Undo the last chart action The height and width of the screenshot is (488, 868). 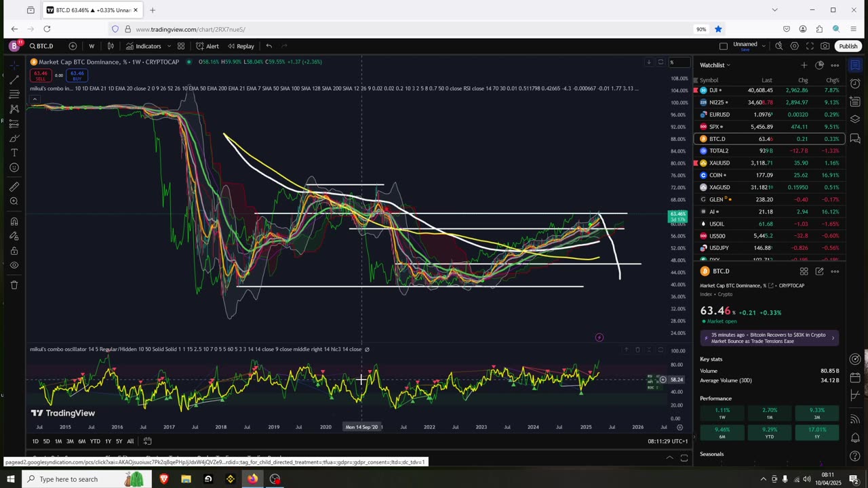point(269,46)
